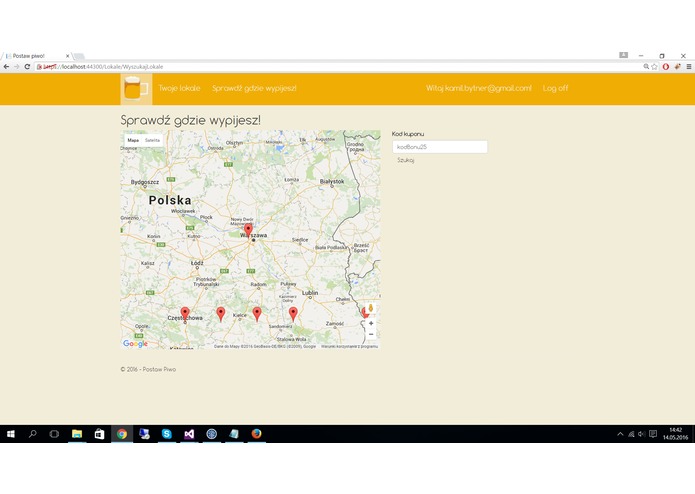Open Firefox from the taskbar
695x494 pixels.
tap(256, 434)
